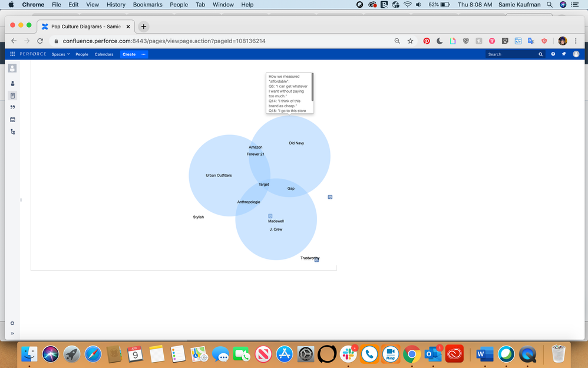Open System Preferences from the dock

[306, 354]
